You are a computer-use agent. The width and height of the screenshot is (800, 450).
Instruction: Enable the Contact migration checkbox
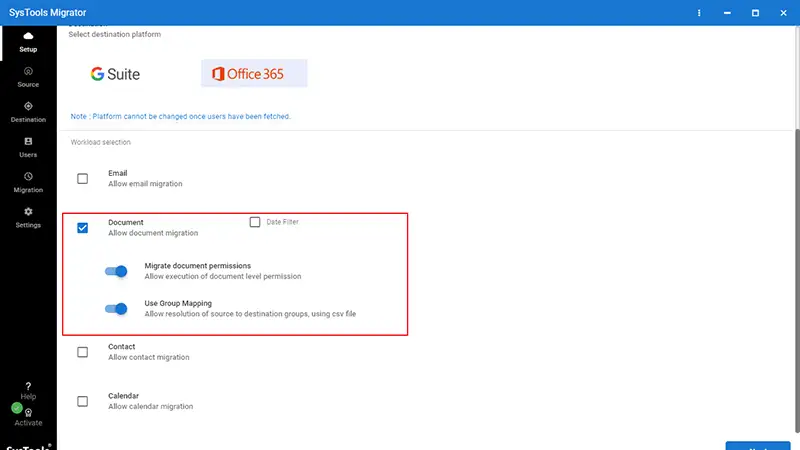point(82,352)
